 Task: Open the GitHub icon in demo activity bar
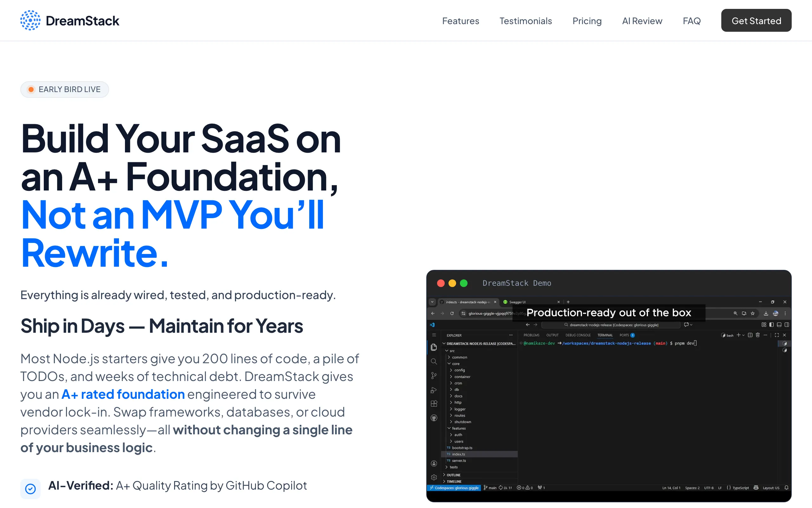coord(434,418)
